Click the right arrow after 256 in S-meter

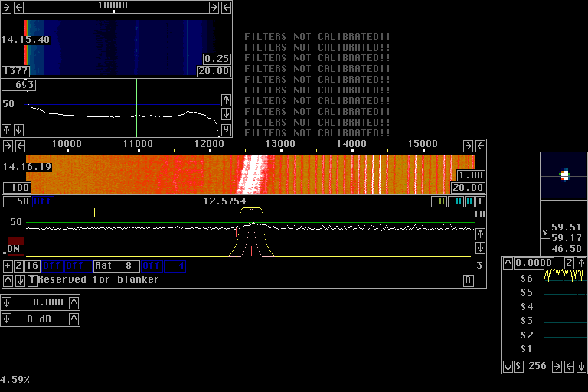click(x=557, y=366)
